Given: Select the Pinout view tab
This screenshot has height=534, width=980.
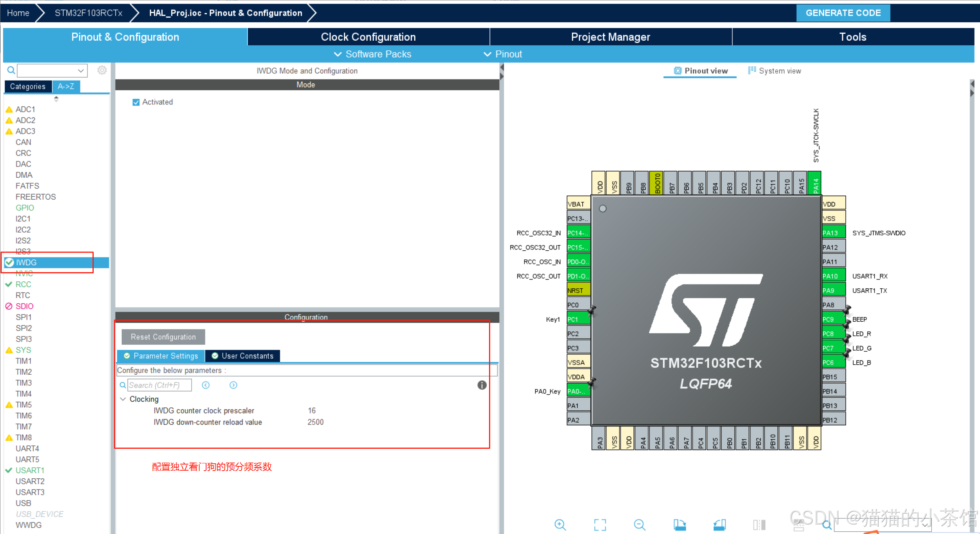Looking at the screenshot, I should pyautogui.click(x=701, y=71).
